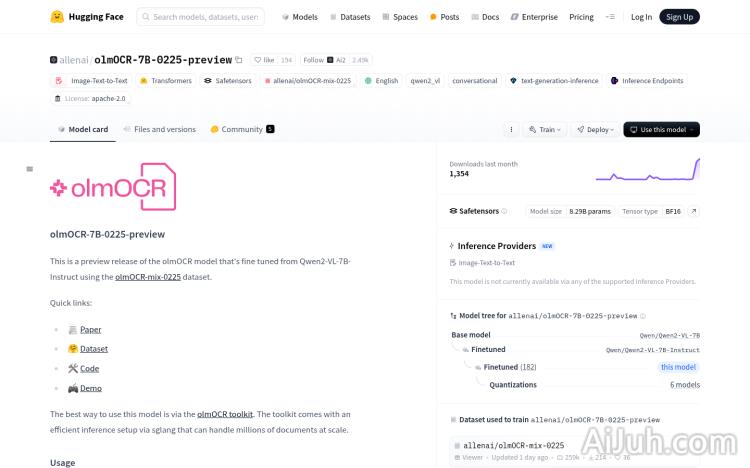Copy model name with copy icon
Screen dimensions: 750x468
240,60
